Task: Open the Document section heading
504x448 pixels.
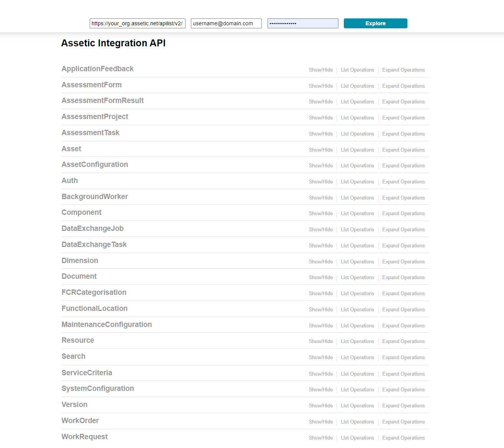Action: pyautogui.click(x=79, y=276)
